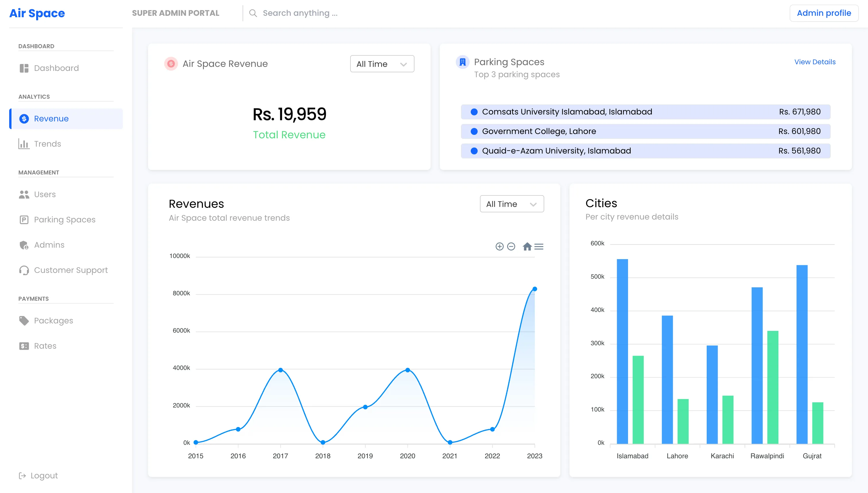The height and width of the screenshot is (493, 868).
Task: Go to the Users management page
Action: (x=45, y=194)
